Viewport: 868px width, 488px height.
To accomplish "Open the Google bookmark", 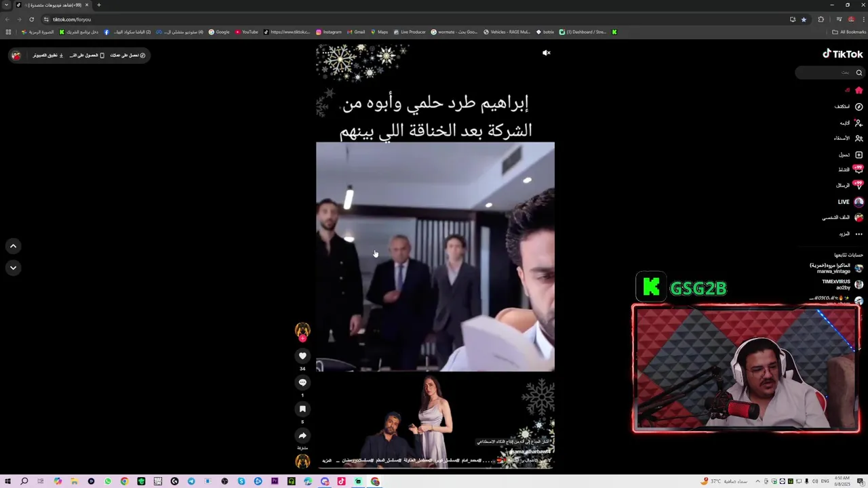I will pos(219,32).
